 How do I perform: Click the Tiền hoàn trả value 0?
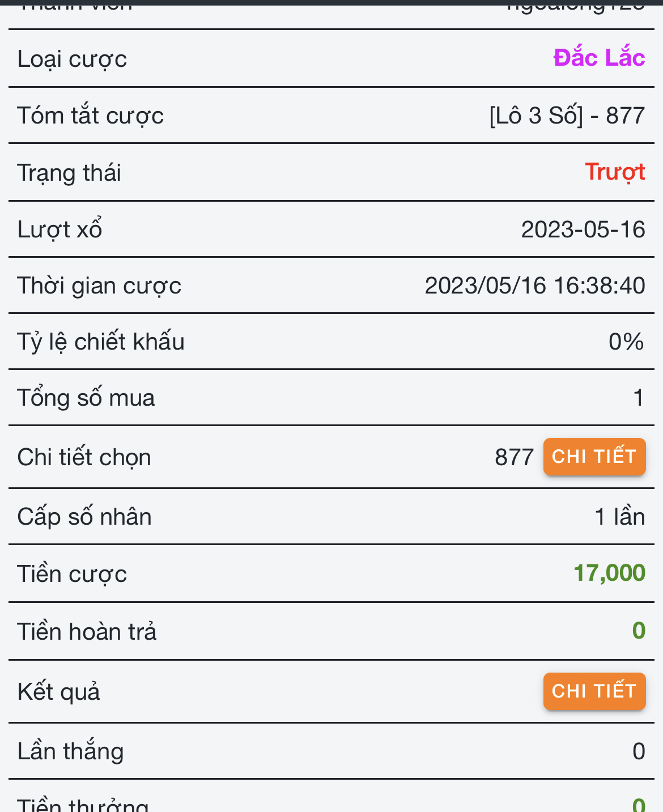coord(639,631)
